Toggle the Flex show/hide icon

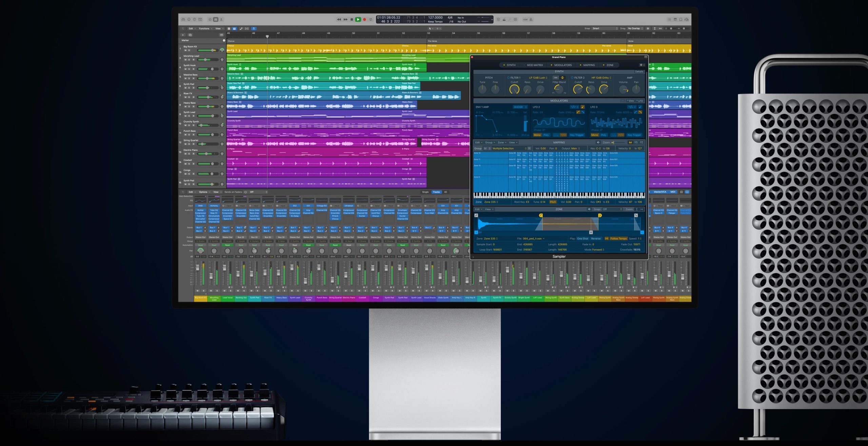pos(247,28)
